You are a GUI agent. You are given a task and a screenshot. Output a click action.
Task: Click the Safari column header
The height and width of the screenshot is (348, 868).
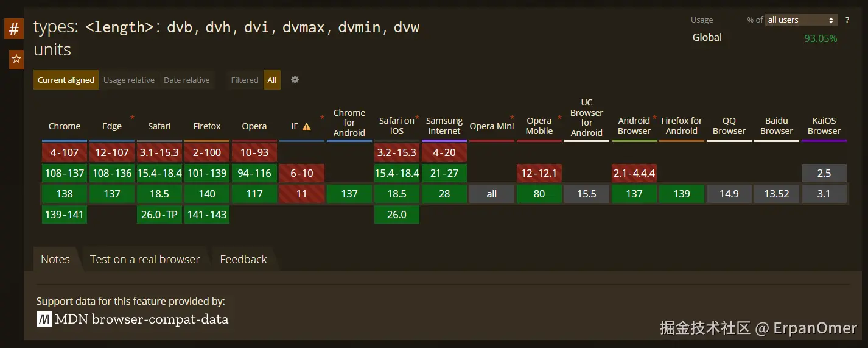pyautogui.click(x=159, y=126)
